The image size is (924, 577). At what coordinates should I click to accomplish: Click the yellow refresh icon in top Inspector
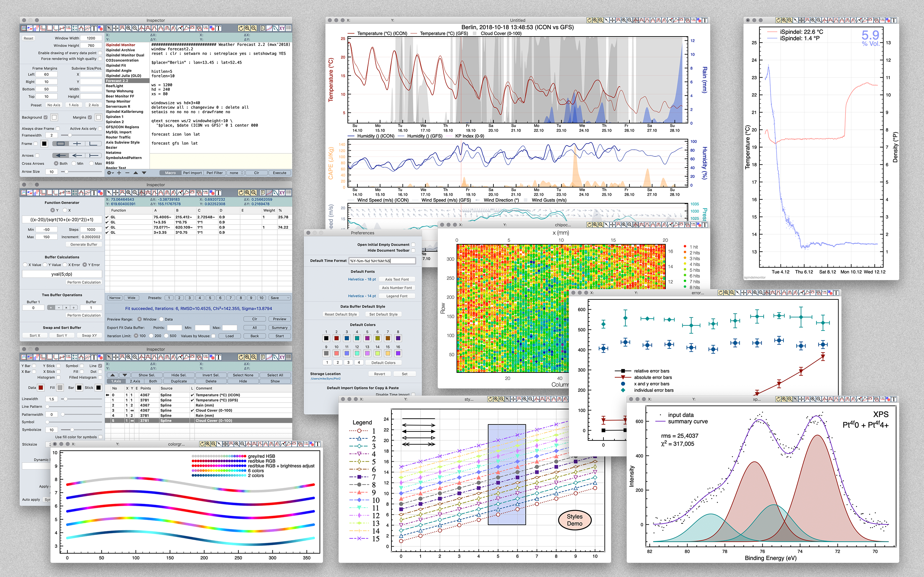tap(241, 28)
